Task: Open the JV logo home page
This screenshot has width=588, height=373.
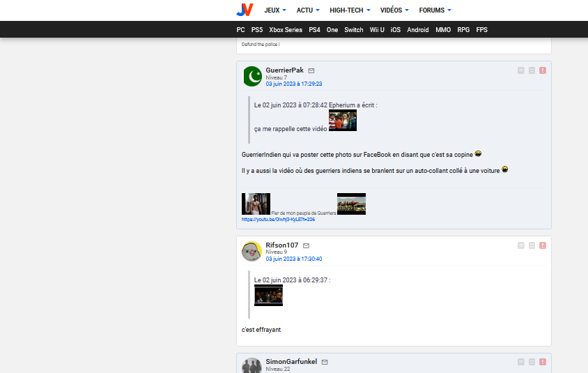Action: (245, 10)
